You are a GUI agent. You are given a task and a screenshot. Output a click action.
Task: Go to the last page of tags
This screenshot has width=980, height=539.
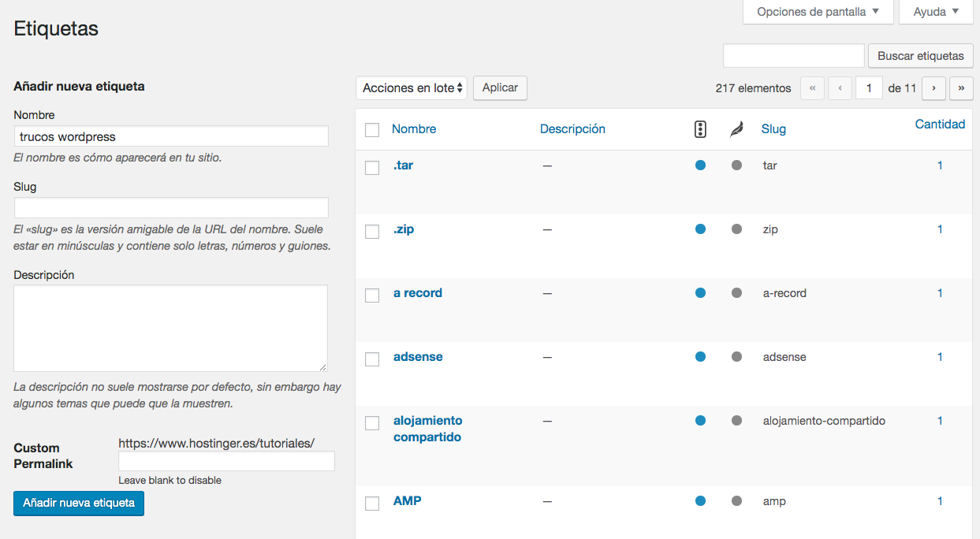pos(961,87)
